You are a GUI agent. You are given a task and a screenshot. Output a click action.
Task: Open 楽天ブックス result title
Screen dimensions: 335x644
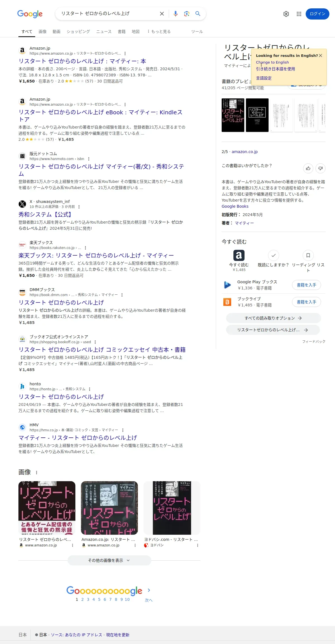[96, 255]
